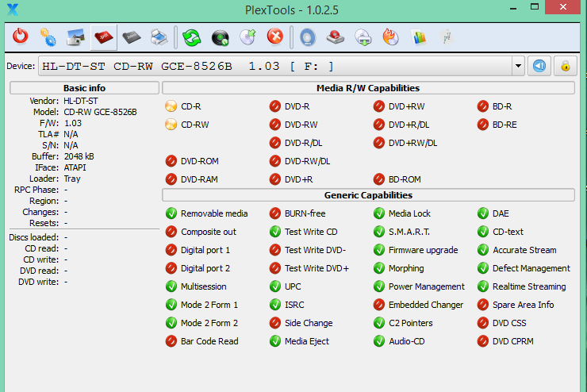Click the red drive tray icon

(335, 37)
